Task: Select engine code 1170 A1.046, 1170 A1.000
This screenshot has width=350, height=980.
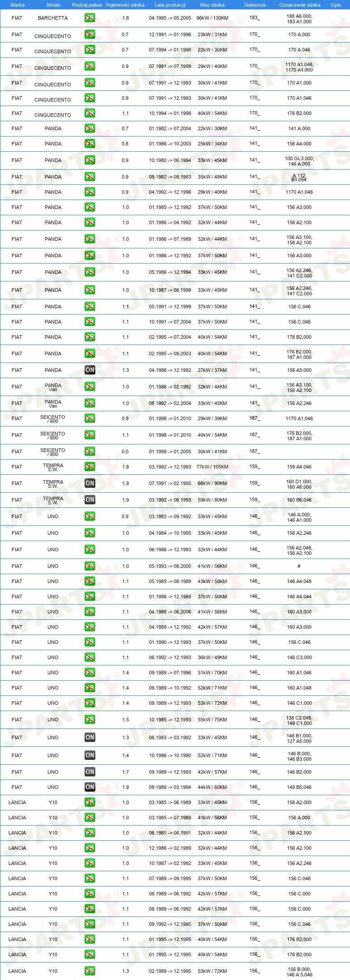Action: [299, 67]
